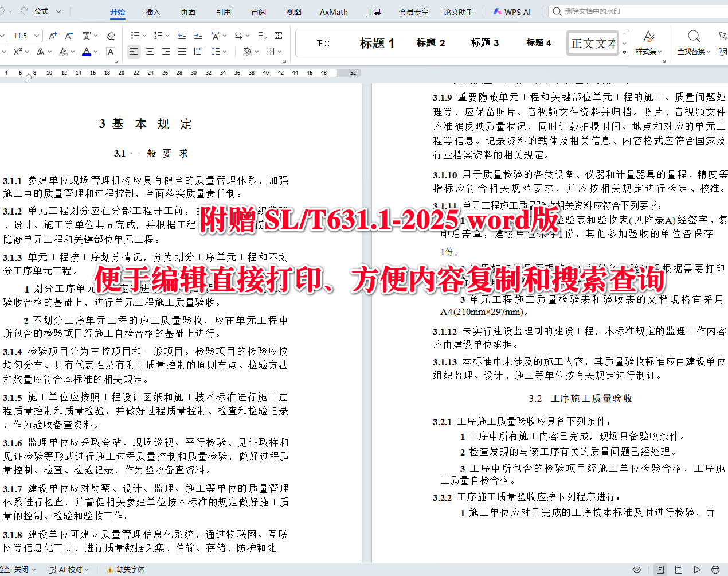Open AI 校对 in status bar
This screenshot has height=576, width=728.
(68, 570)
